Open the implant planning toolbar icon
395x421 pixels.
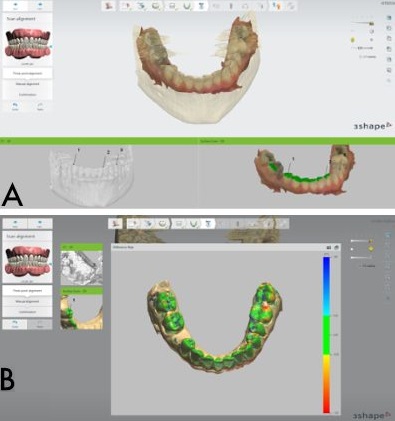point(201,6)
